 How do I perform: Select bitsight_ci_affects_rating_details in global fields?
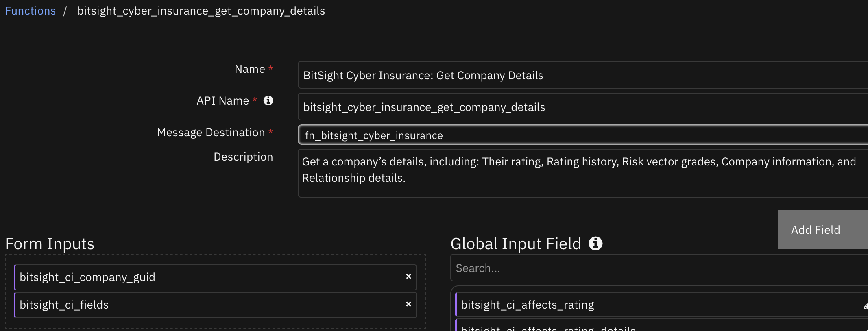tap(661, 326)
